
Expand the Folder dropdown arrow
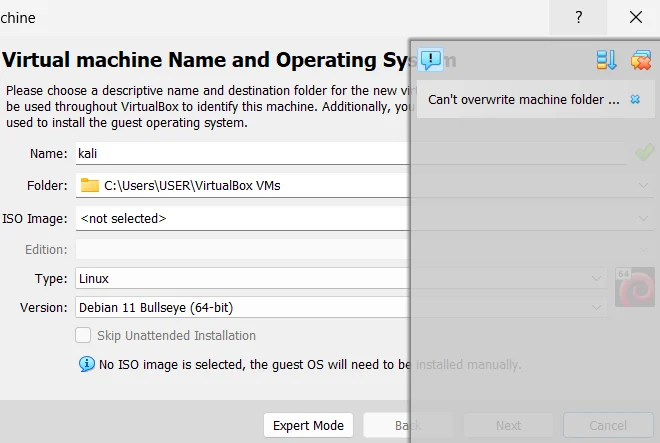[x=643, y=185]
